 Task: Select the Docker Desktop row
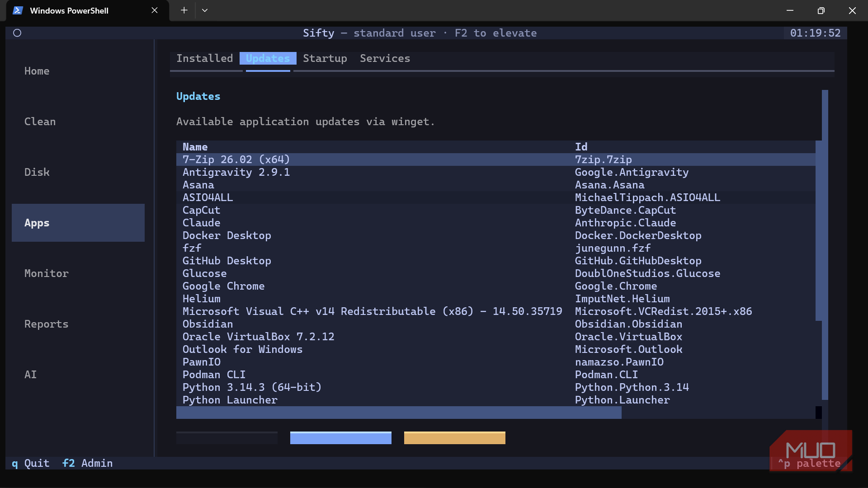(496, 235)
